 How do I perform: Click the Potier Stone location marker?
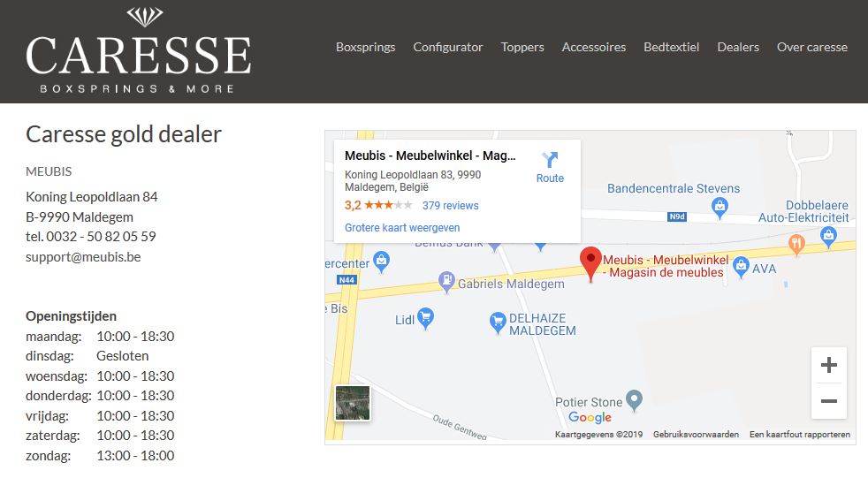click(x=633, y=399)
